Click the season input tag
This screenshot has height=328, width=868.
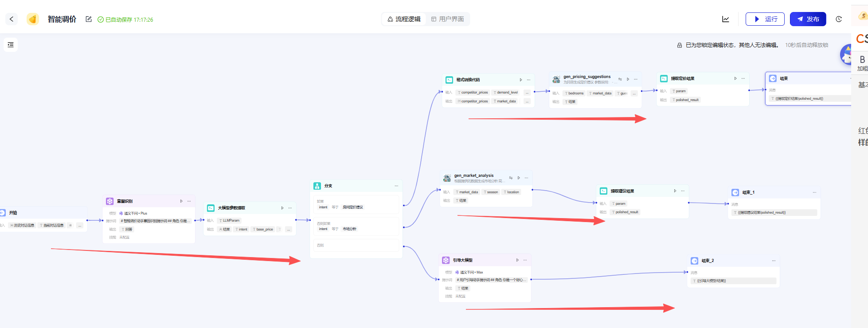pyautogui.click(x=491, y=192)
